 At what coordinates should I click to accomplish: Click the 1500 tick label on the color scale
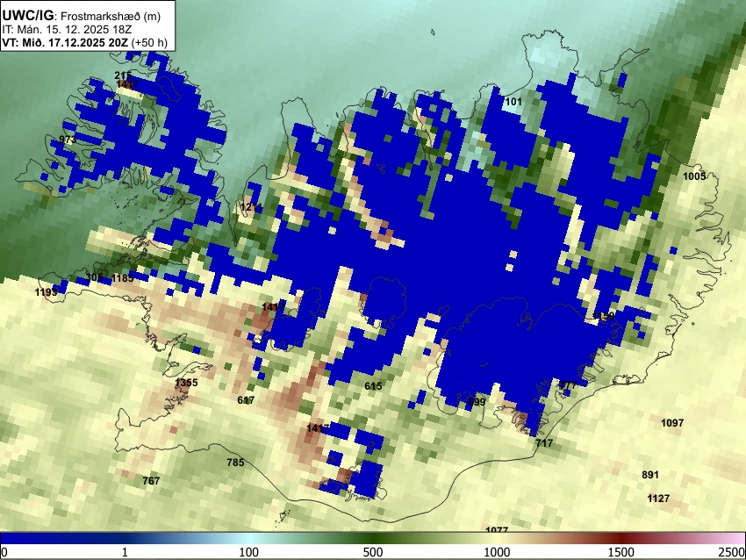pos(621,552)
